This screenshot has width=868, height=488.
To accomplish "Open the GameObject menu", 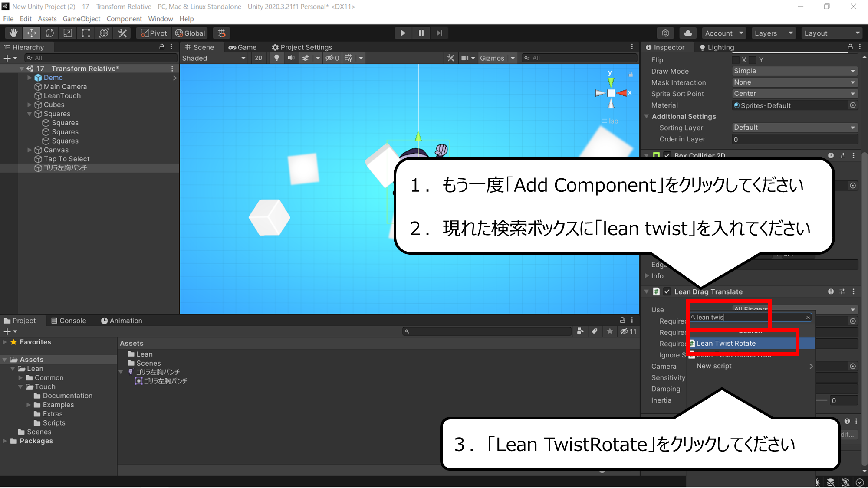I will (x=81, y=19).
